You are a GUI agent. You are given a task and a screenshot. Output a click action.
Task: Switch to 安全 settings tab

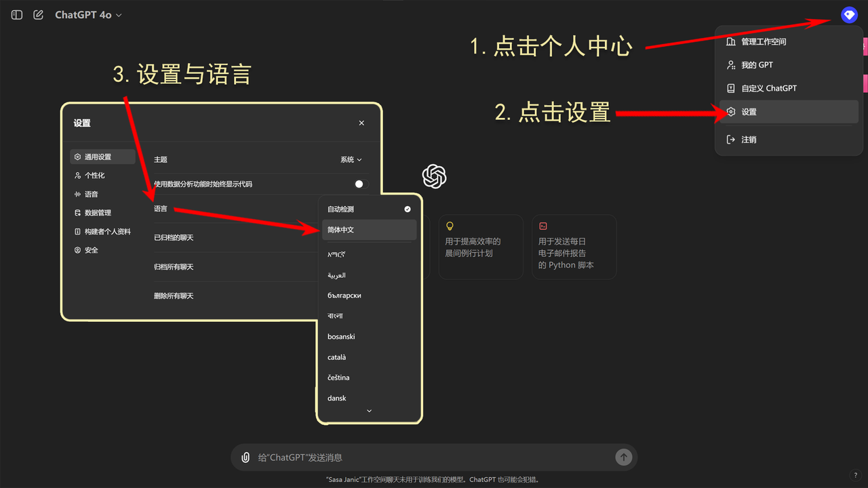click(102, 250)
